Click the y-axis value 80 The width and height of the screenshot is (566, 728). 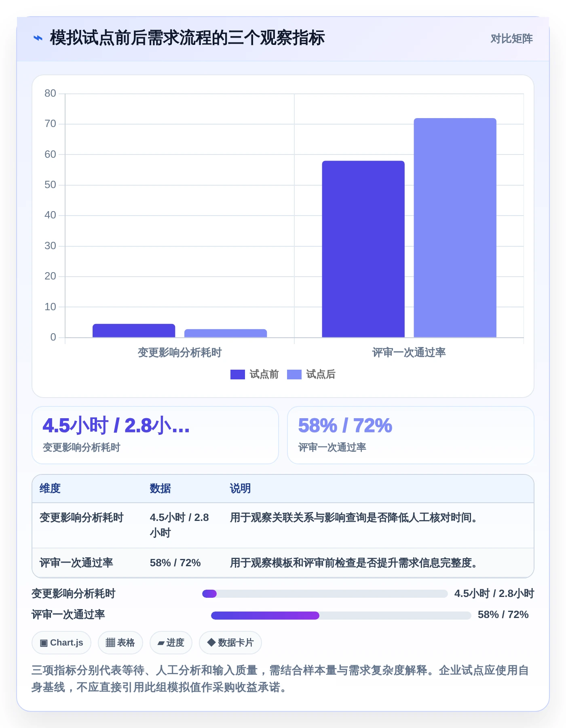pos(50,93)
